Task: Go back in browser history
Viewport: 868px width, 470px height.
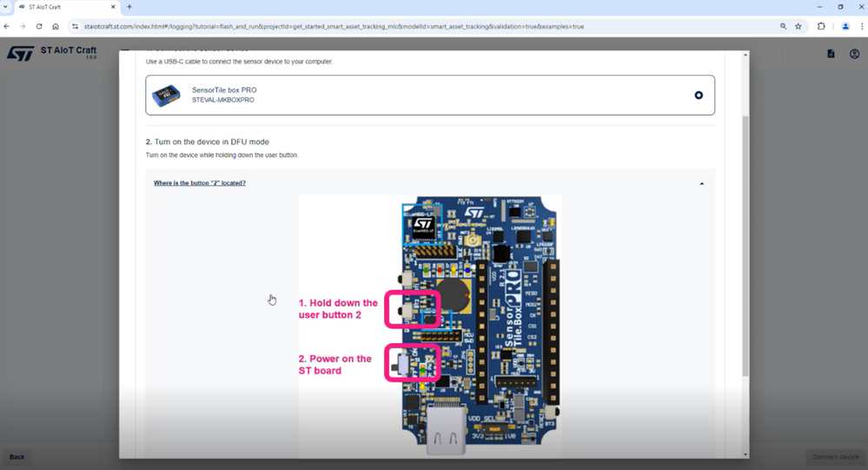Action: (x=7, y=26)
